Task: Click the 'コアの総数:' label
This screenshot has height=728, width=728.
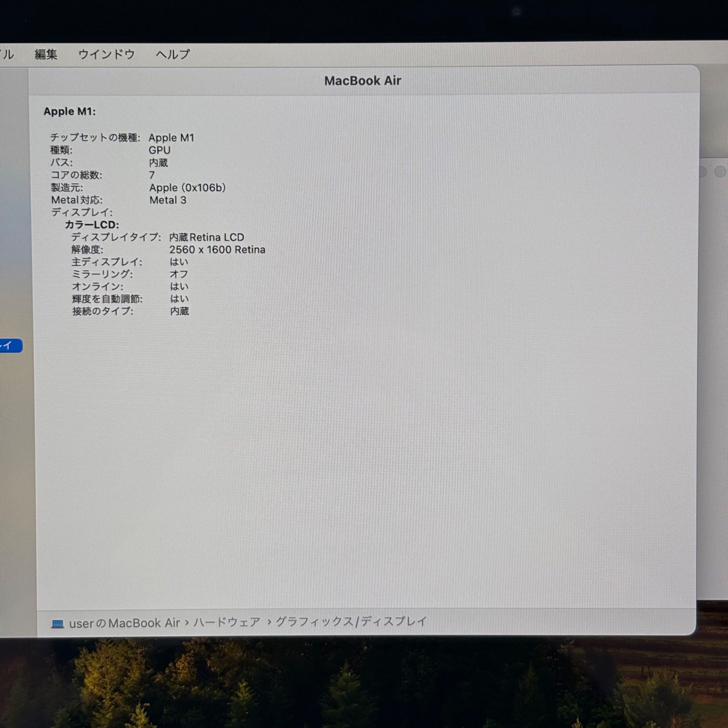Action: pyautogui.click(x=76, y=175)
